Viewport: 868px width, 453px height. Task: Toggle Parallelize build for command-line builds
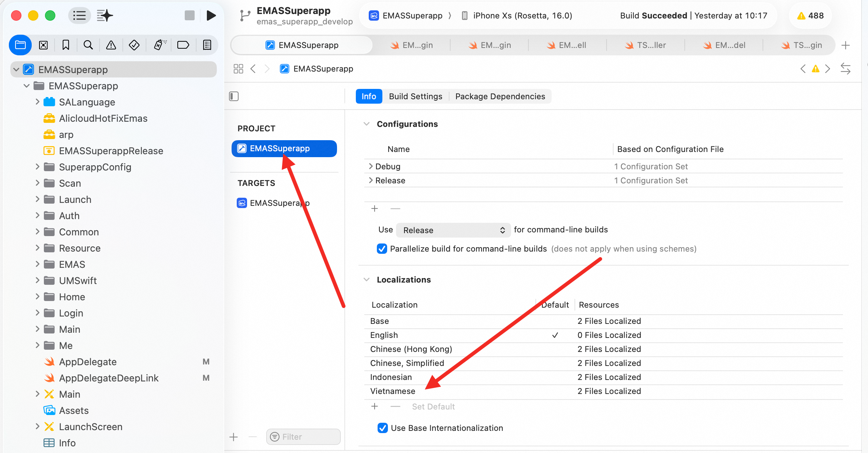(382, 249)
